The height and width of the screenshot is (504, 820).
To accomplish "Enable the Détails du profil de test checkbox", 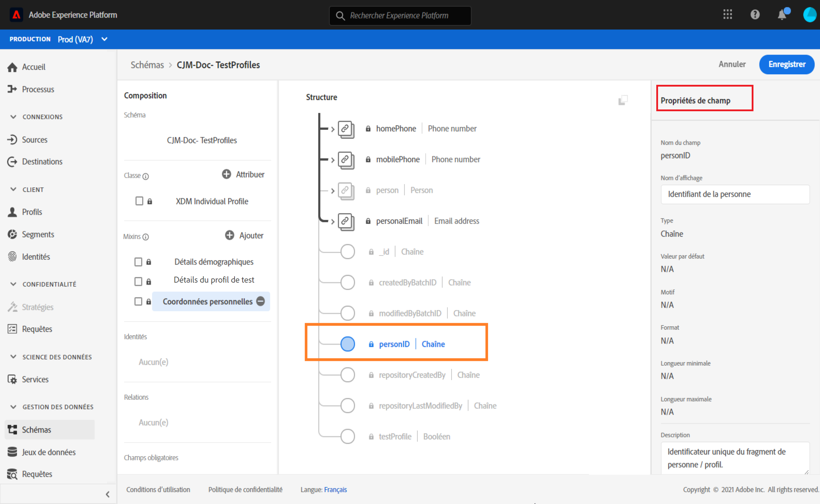I will coord(138,281).
